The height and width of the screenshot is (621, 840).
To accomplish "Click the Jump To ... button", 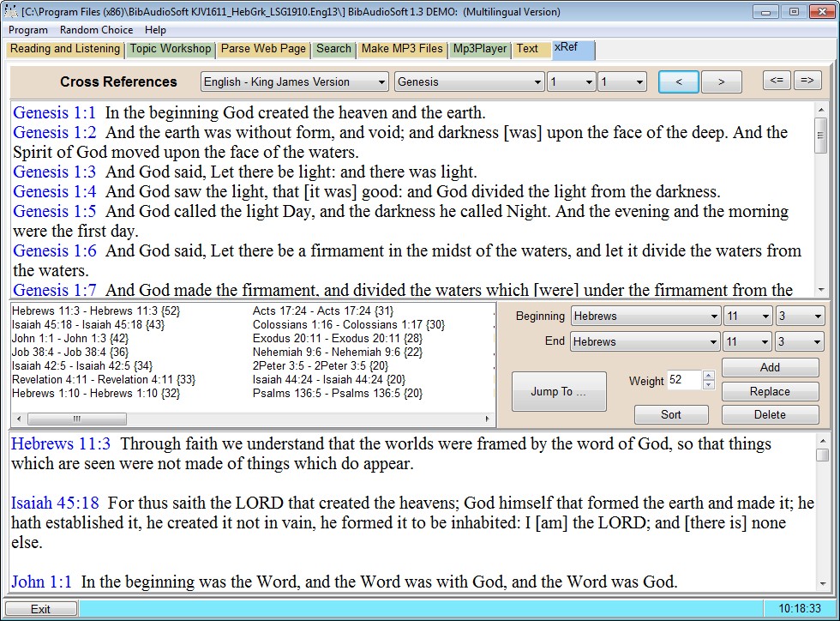I will [559, 391].
